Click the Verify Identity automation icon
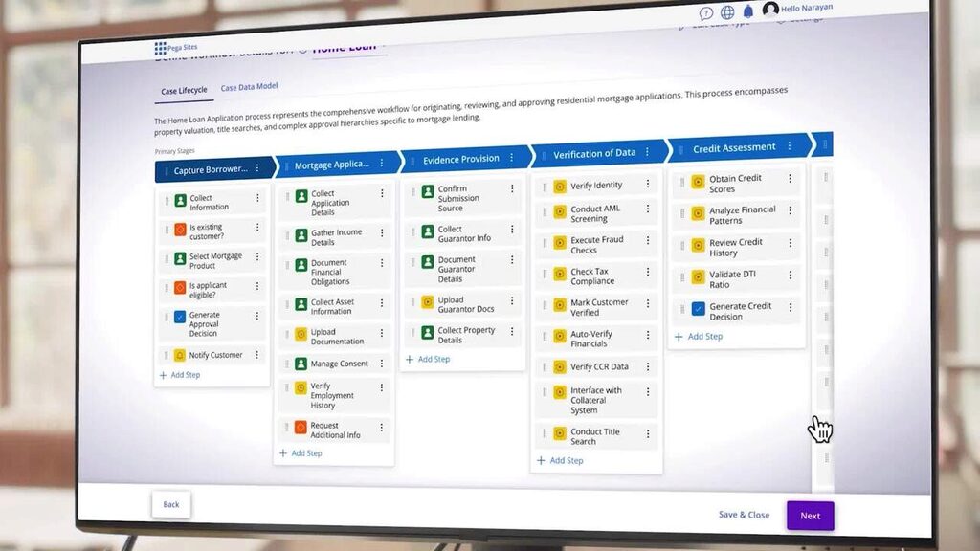Image resolution: width=980 pixels, height=551 pixels. pyautogui.click(x=560, y=187)
